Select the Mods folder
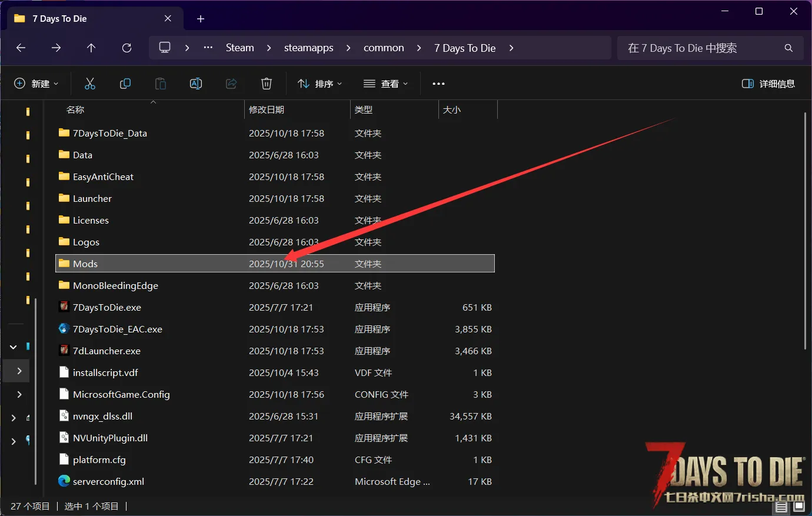Viewport: 812px width, 516px height. pos(85,264)
